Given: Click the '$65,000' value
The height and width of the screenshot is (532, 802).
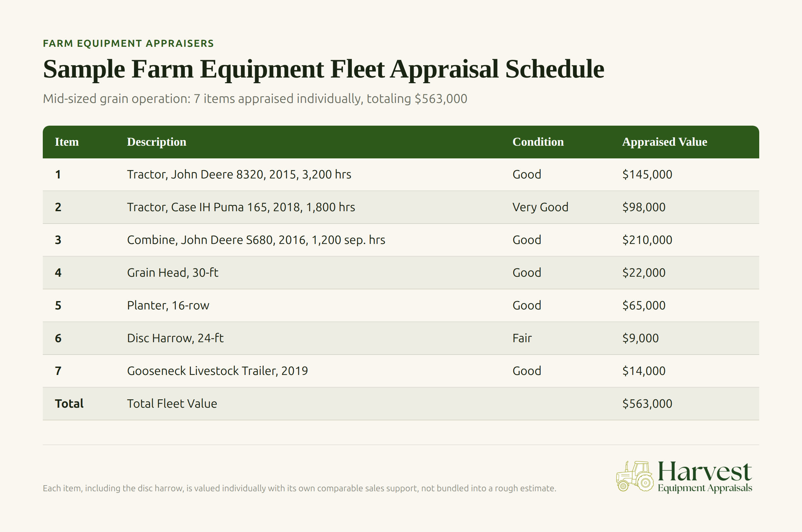Looking at the screenshot, I should click(644, 305).
